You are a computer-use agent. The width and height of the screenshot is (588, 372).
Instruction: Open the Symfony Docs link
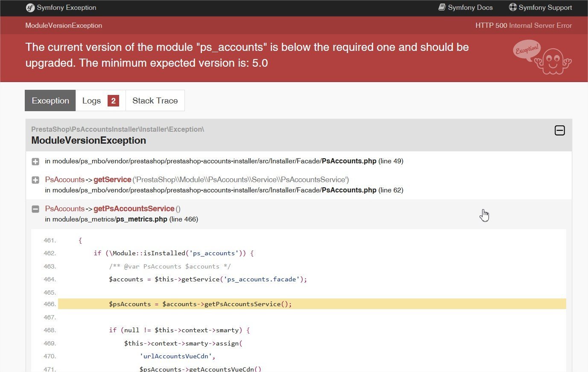coord(465,7)
